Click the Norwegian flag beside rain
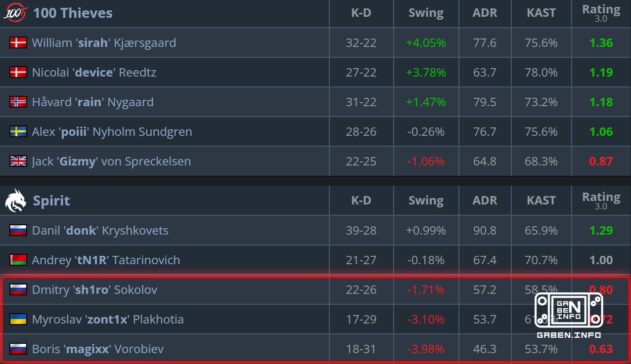Viewport: 631px width, 364px height. (18, 102)
